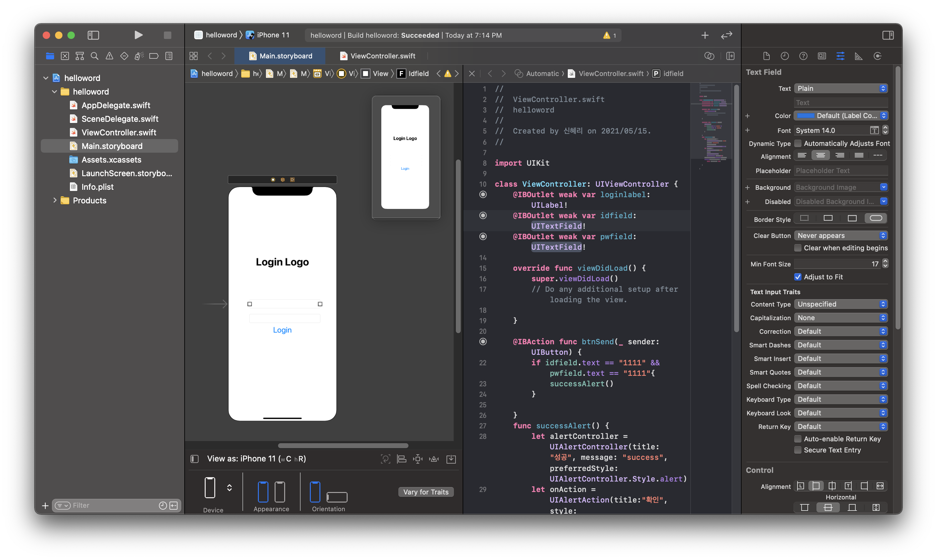This screenshot has height=560, width=937.
Task: Show the Connections inspector
Action: (x=877, y=56)
